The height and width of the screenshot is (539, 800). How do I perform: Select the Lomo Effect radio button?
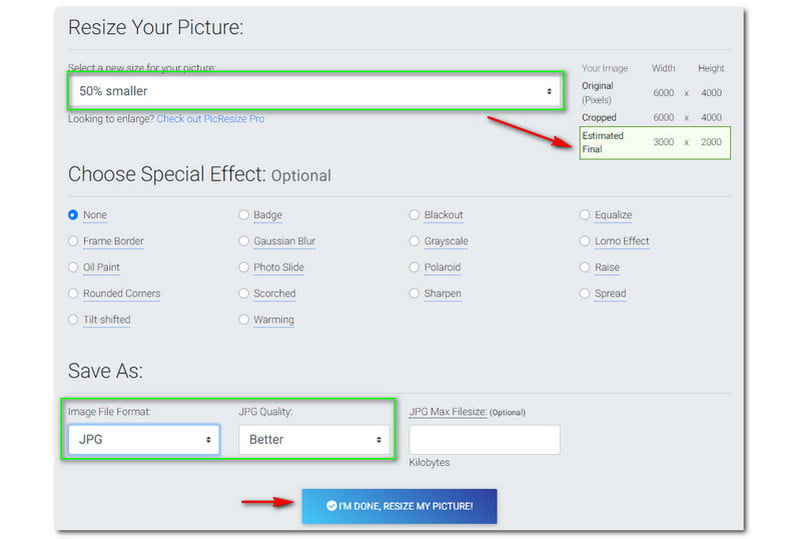pos(586,241)
